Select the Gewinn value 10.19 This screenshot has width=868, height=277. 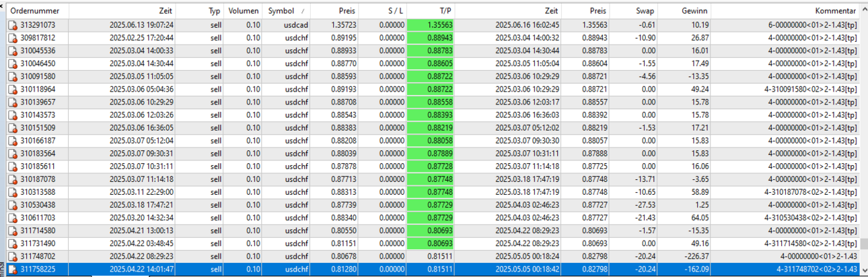[x=699, y=25]
